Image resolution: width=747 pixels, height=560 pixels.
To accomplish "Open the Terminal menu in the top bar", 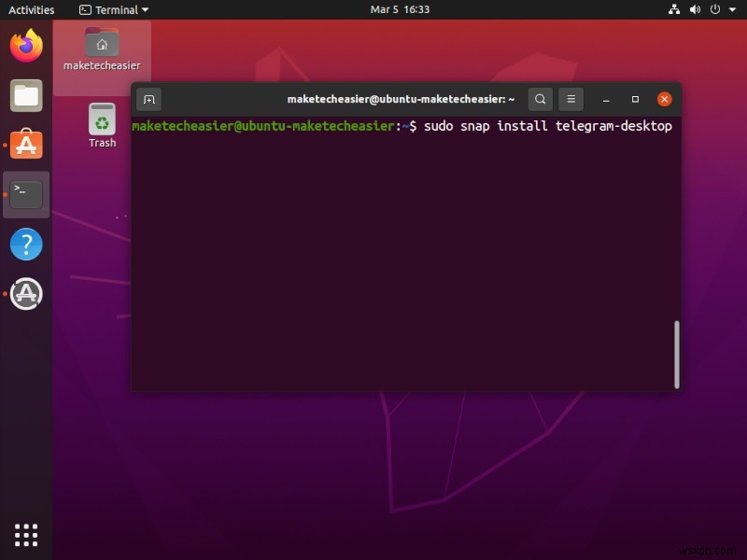I will point(112,9).
